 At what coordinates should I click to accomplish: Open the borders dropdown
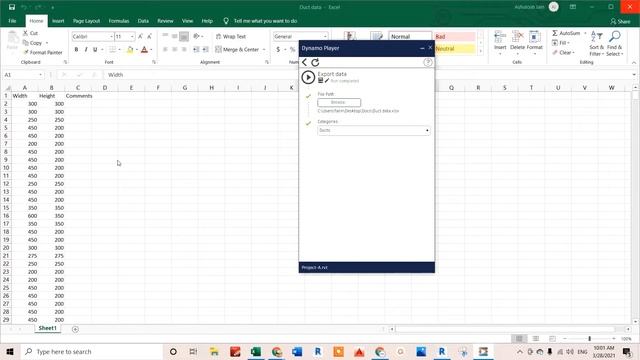(120, 50)
